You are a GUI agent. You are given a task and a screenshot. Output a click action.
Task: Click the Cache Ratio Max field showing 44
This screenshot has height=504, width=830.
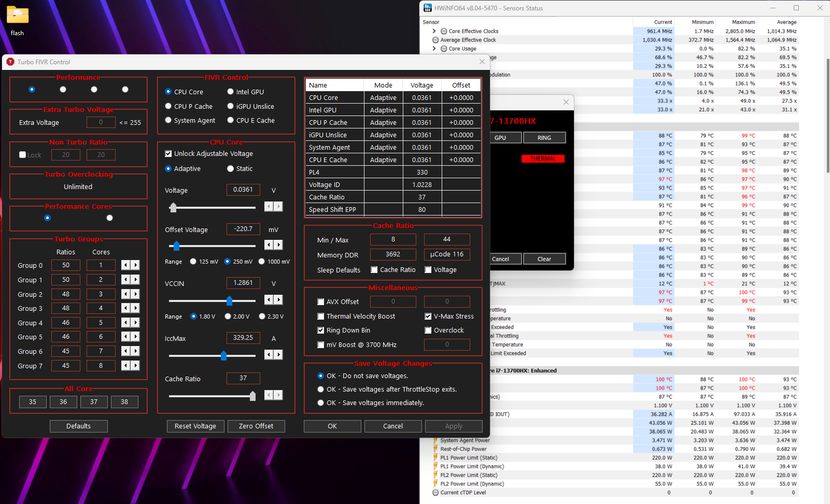point(447,239)
